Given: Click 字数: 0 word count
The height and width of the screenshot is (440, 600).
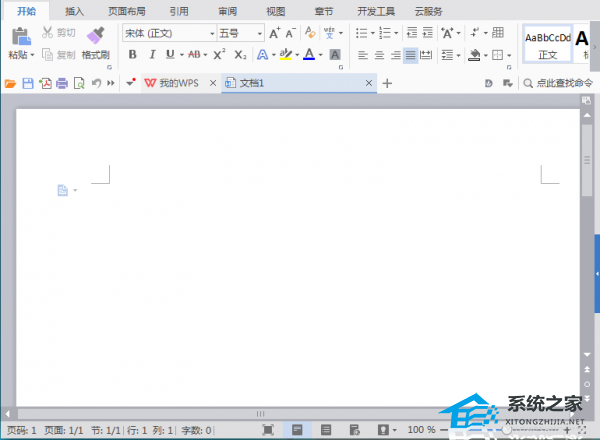Looking at the screenshot, I should (x=196, y=430).
